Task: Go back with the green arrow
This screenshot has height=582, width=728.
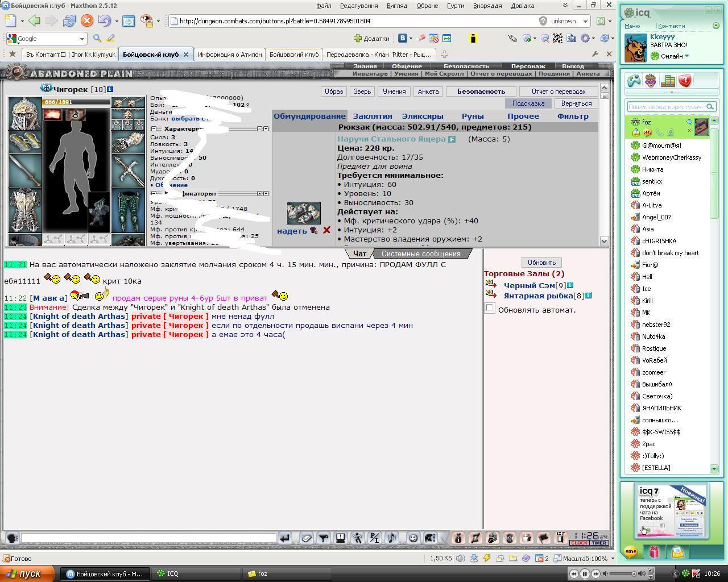Action: [x=34, y=21]
